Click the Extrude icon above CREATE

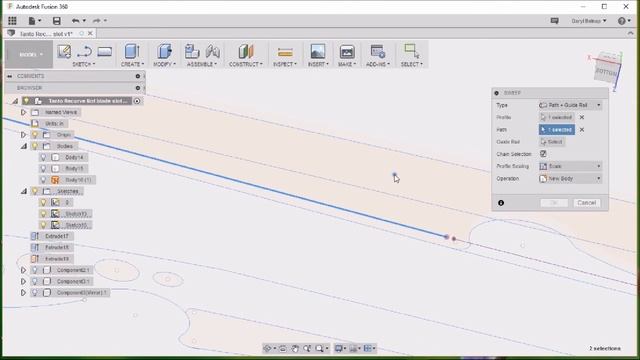[132, 51]
